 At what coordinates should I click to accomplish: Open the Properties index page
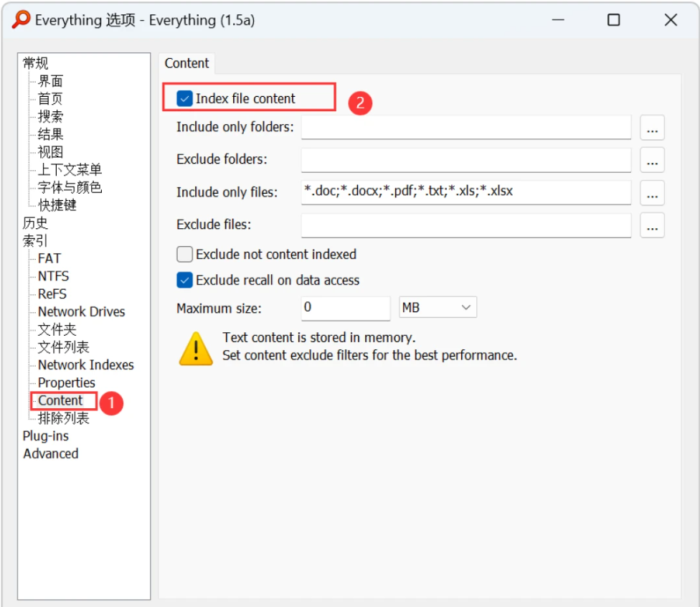point(67,382)
